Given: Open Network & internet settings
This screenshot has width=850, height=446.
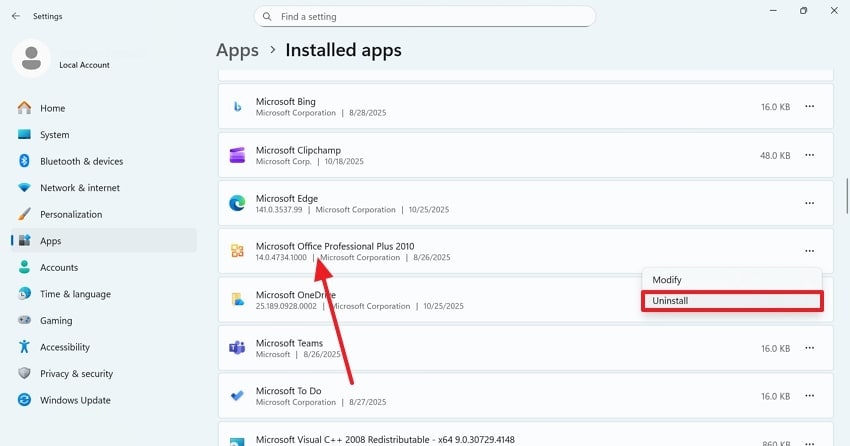Looking at the screenshot, I should click(104, 188).
